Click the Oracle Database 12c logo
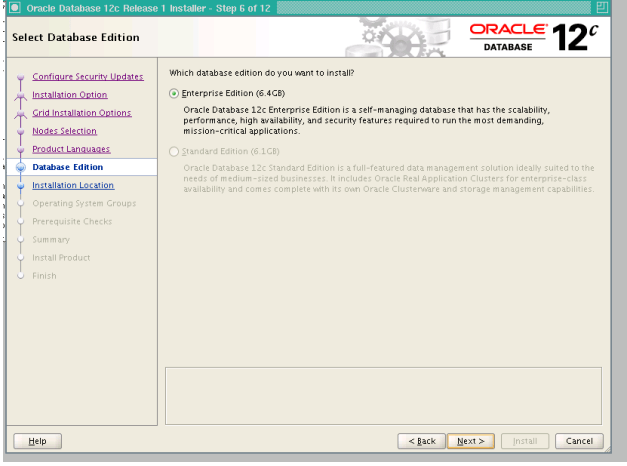Image resolution: width=627 pixels, height=466 pixels. (533, 37)
